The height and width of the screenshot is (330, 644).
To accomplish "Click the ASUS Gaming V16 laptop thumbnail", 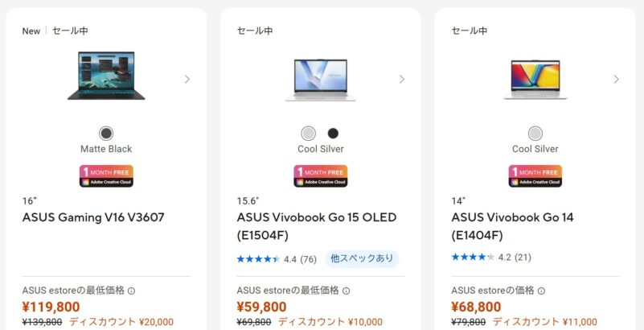I will 106,76.
